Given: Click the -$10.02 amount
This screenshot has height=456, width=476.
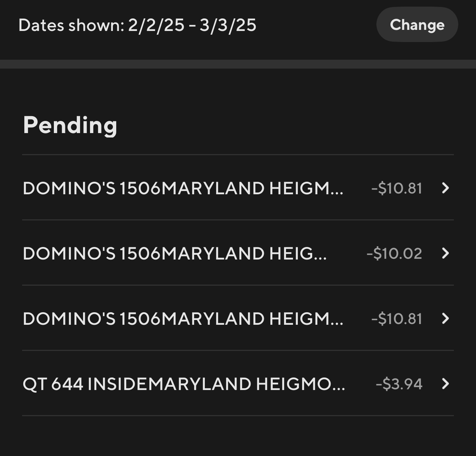Looking at the screenshot, I should pyautogui.click(x=394, y=253).
